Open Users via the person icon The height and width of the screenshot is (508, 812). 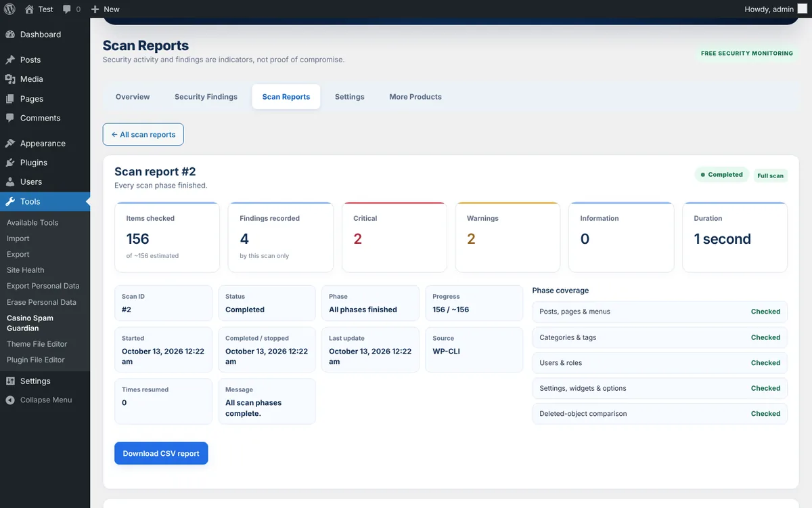click(x=10, y=182)
